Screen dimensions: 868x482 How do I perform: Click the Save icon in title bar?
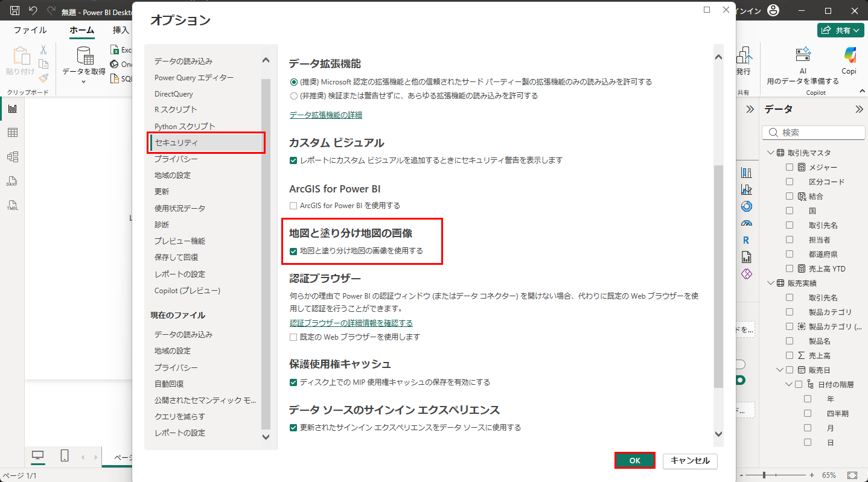15,11
